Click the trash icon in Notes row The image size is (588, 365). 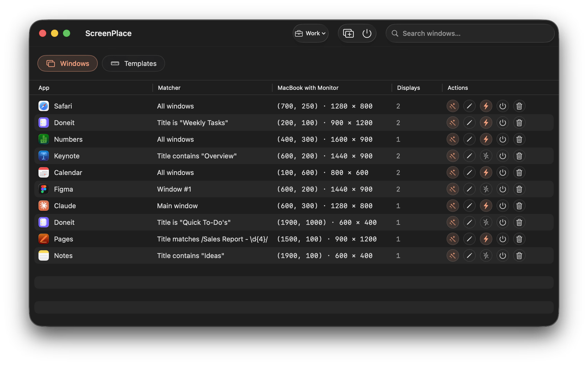click(x=519, y=255)
